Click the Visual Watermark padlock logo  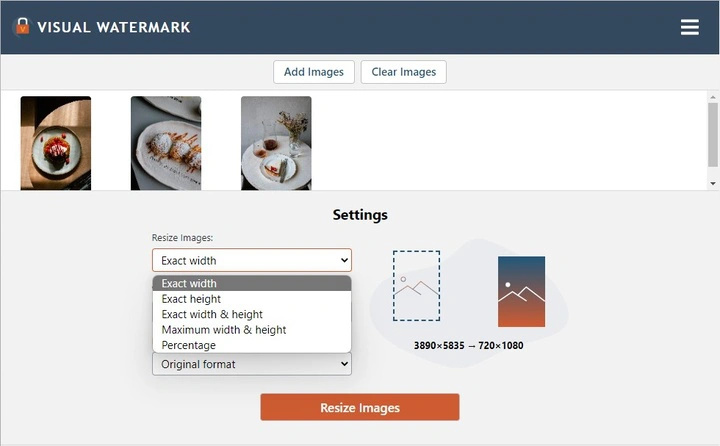click(x=22, y=27)
